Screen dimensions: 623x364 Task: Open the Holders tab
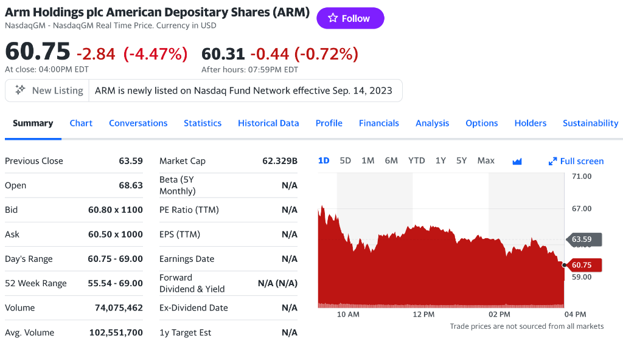tap(531, 123)
